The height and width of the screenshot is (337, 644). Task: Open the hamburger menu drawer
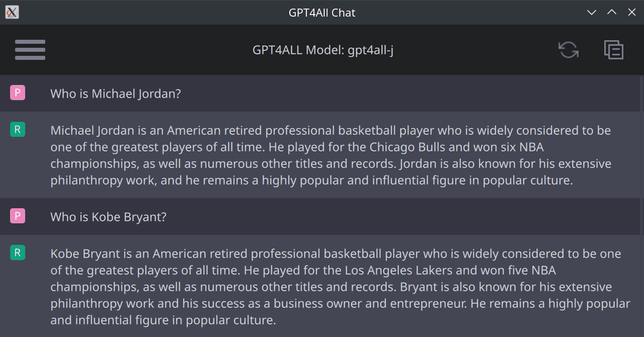[30, 50]
